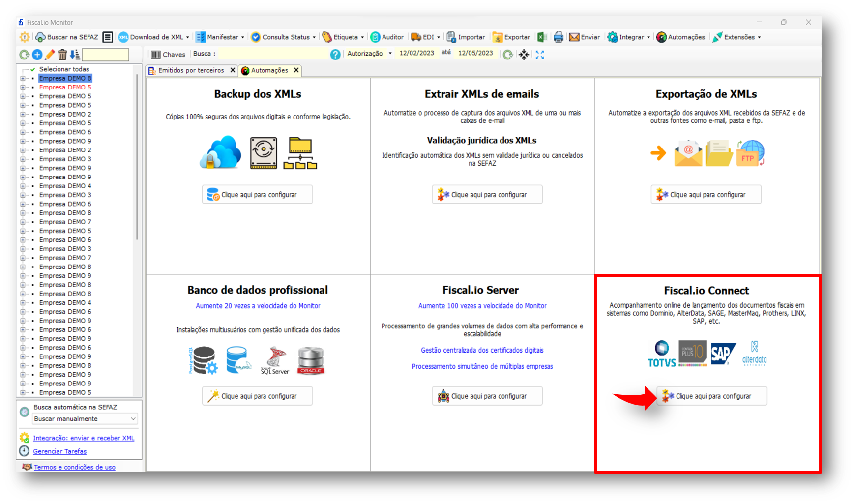The width and height of the screenshot is (854, 504).
Task: Open Termos e condições de uso link
Action: pos(75,467)
